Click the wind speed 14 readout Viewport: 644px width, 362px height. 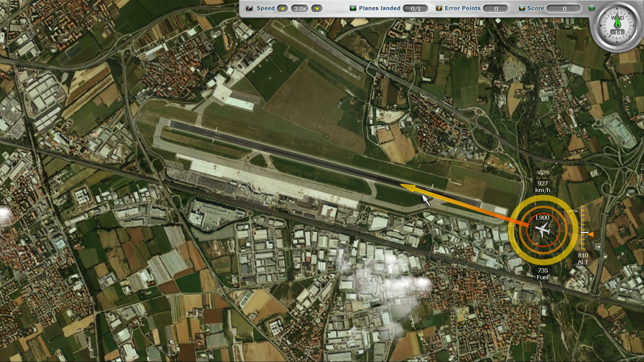click(618, 33)
